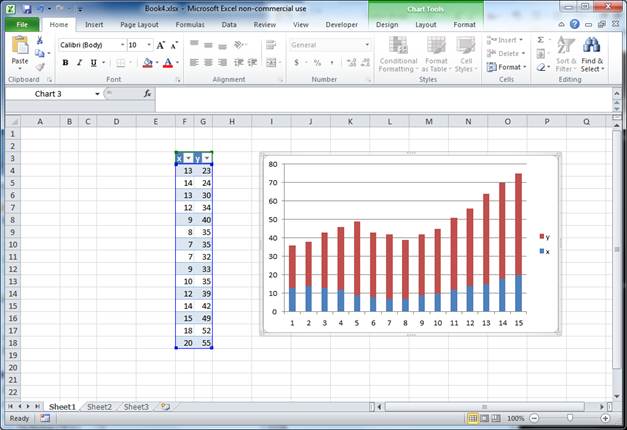Viewport: 627px width, 430px height.
Task: Switch to Sheet3 worksheet
Action: pyautogui.click(x=136, y=407)
